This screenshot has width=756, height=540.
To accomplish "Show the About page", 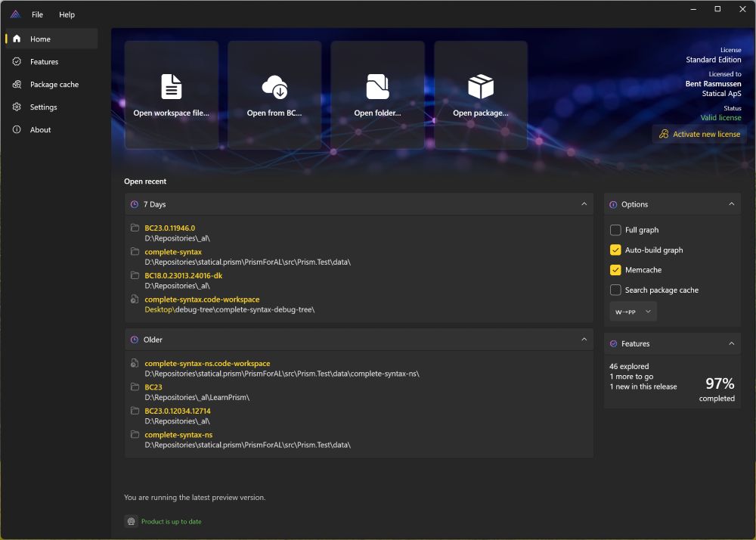I will (x=51, y=129).
